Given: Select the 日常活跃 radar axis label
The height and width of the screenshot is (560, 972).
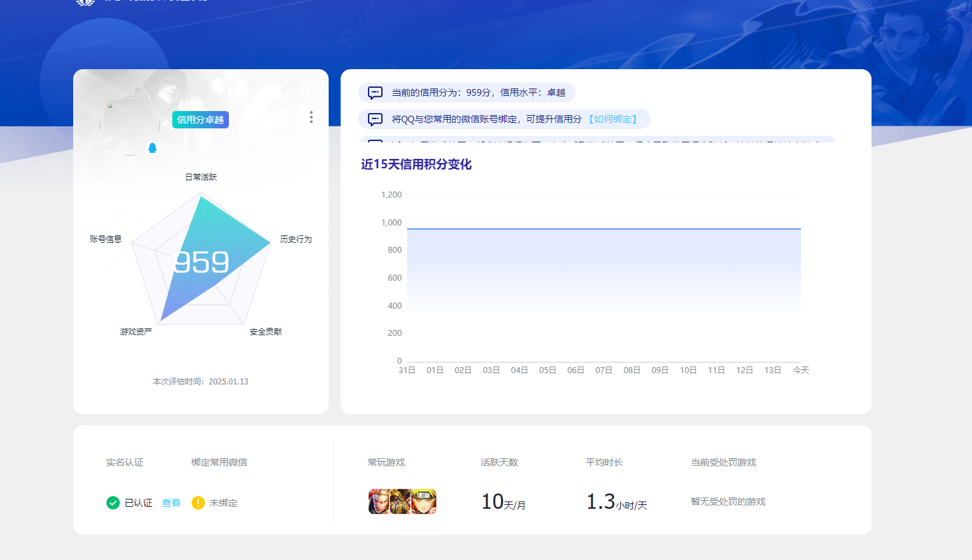Looking at the screenshot, I should click(201, 177).
